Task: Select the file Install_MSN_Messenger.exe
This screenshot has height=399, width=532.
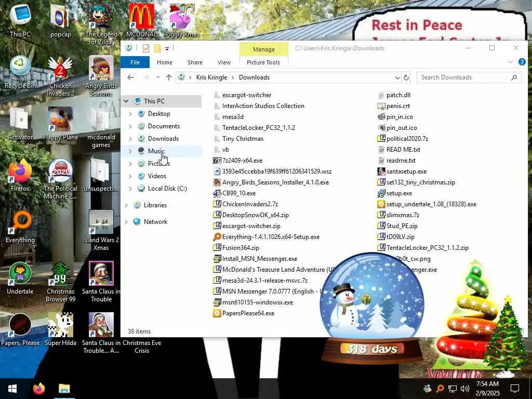Action: (260, 259)
